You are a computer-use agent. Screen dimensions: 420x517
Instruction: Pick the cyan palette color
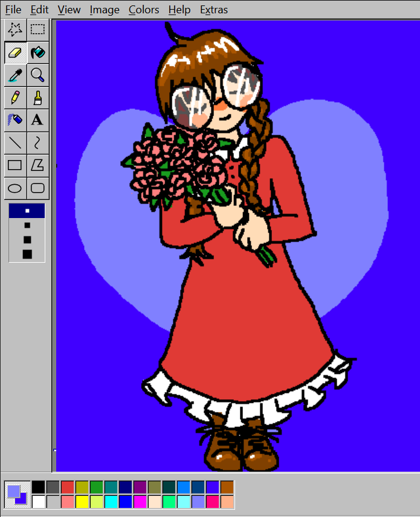click(x=111, y=502)
